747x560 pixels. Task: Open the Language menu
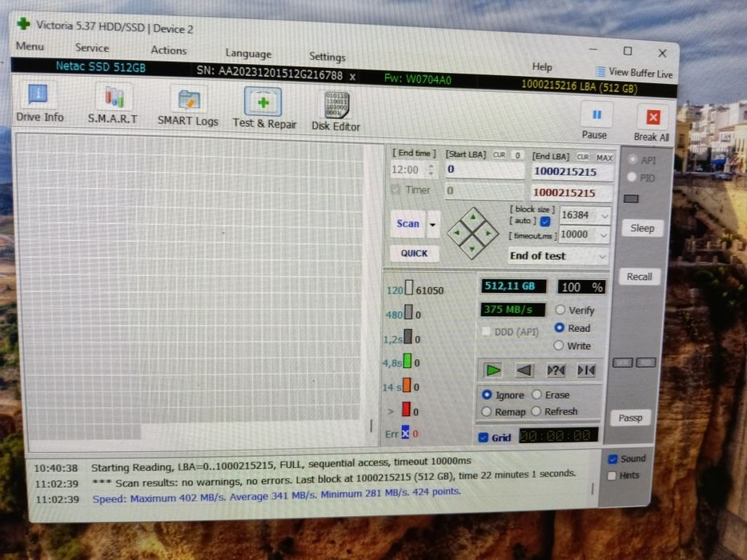point(248,54)
